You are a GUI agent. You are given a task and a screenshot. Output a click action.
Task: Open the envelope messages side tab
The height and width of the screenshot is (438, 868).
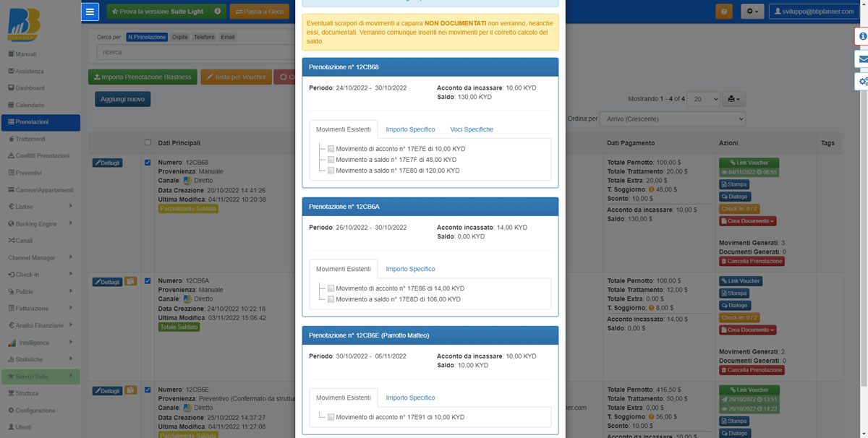pos(861,59)
